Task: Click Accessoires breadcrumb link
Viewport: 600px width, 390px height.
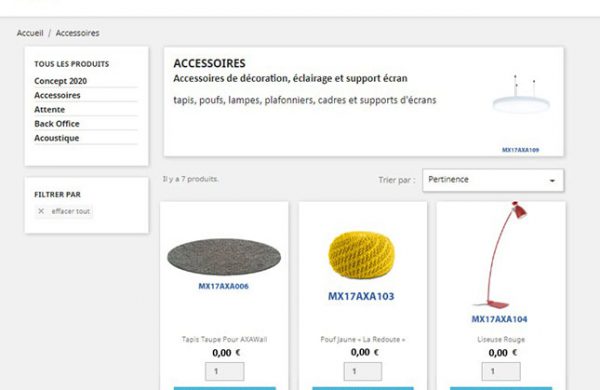Action: click(78, 33)
